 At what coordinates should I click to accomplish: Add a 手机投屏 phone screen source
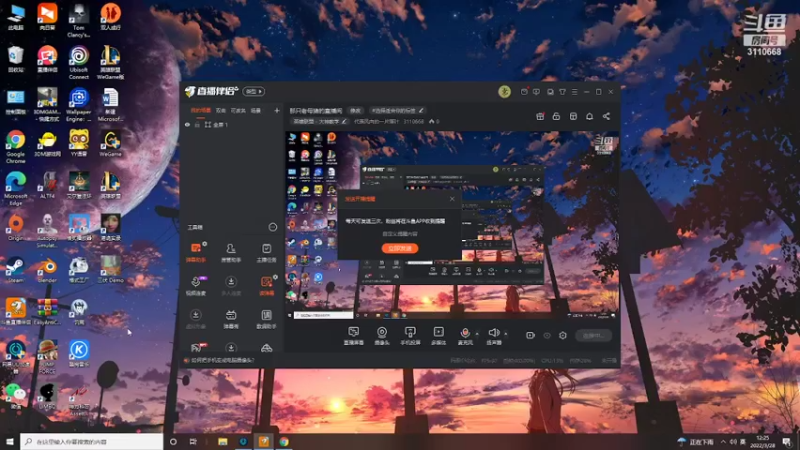(x=410, y=336)
